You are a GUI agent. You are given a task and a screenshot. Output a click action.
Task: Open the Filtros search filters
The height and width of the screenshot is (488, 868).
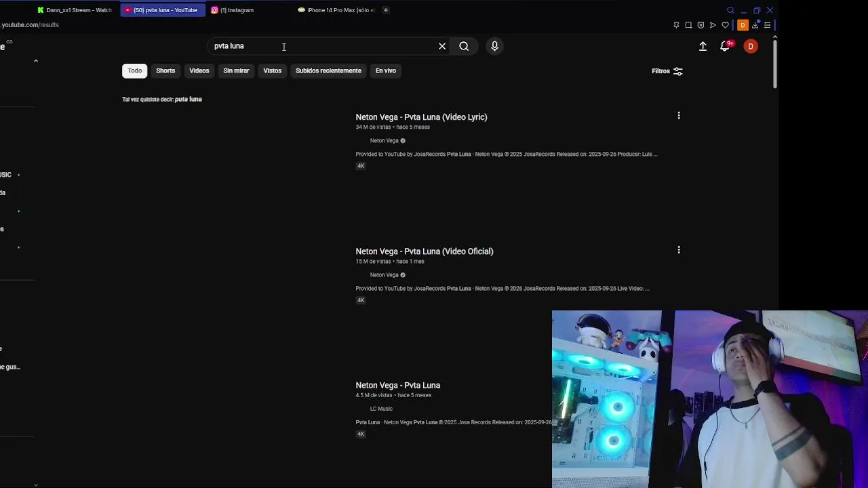coord(667,71)
